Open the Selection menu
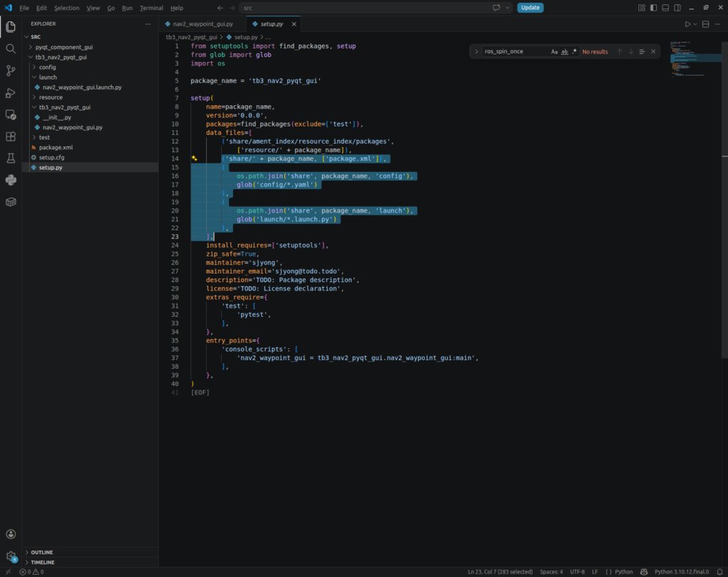 [66, 8]
